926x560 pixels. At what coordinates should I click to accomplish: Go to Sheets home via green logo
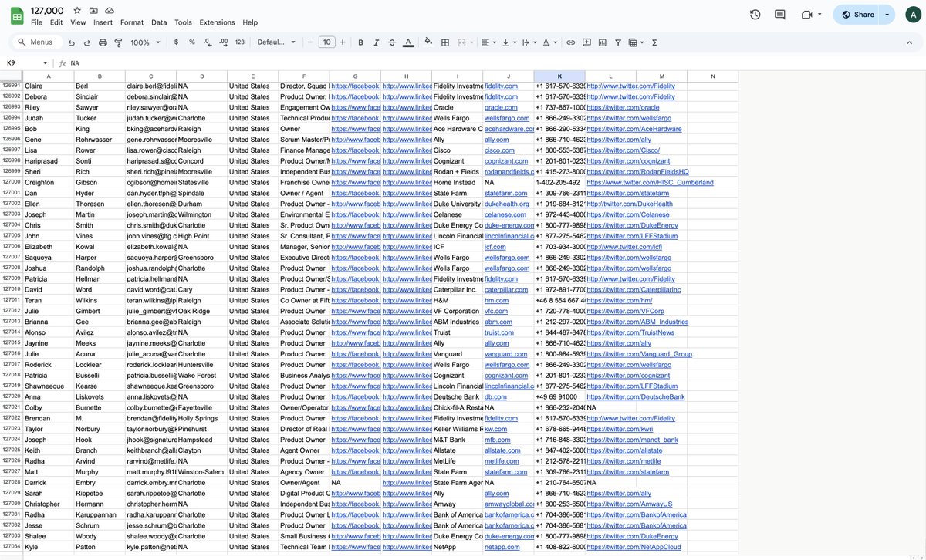coord(16,15)
